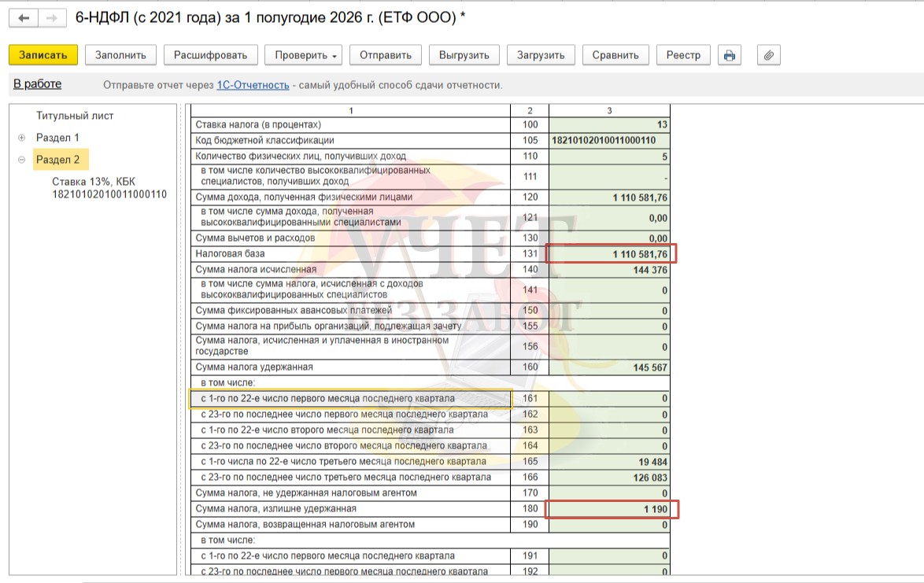
Task: Click the Сравнить button
Action: coord(615,55)
